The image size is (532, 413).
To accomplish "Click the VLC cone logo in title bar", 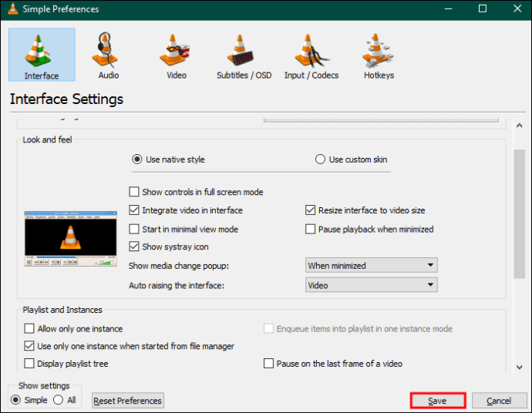I will pos(13,8).
